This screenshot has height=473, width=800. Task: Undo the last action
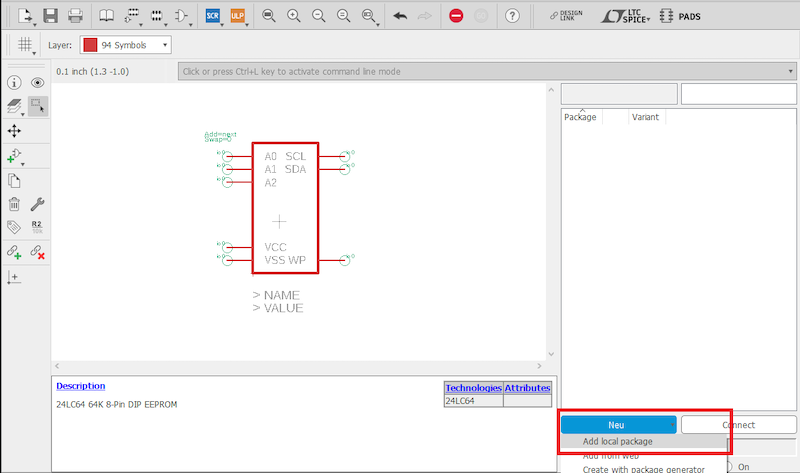[x=400, y=16]
